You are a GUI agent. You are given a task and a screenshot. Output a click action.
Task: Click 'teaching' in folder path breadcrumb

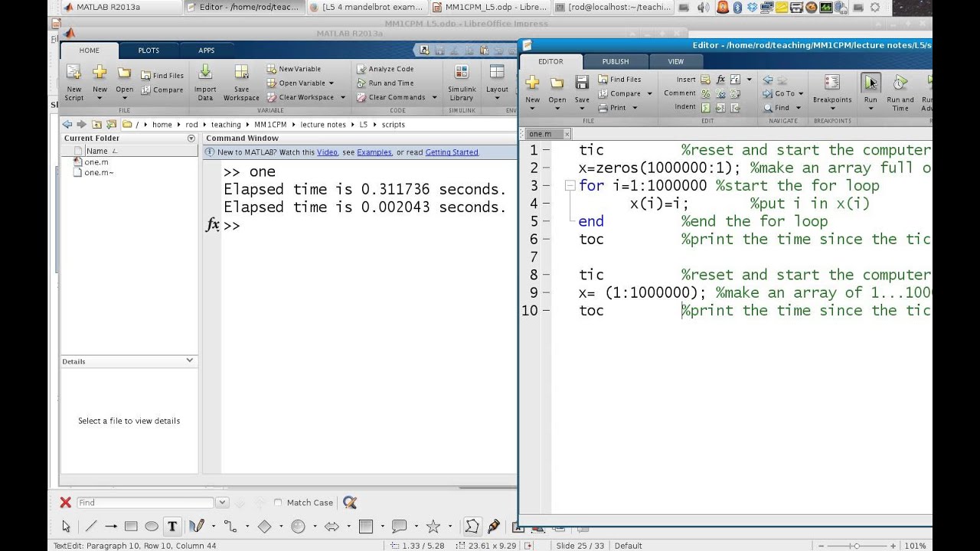pyautogui.click(x=226, y=124)
